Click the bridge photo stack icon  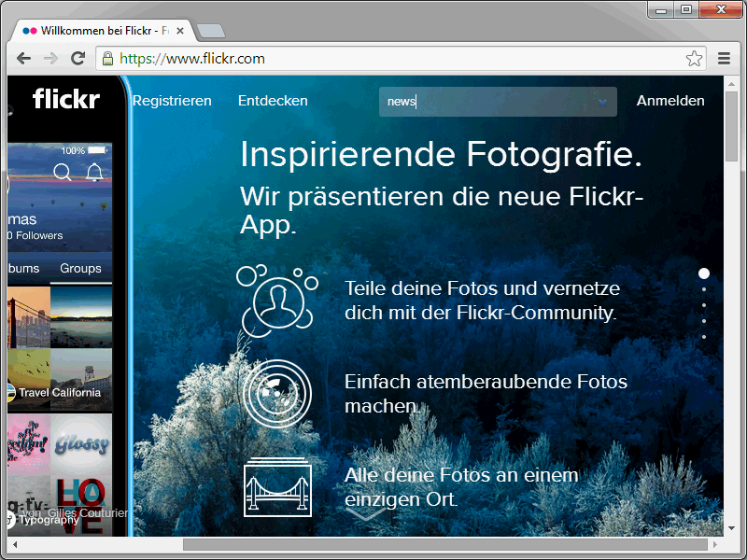(277, 487)
